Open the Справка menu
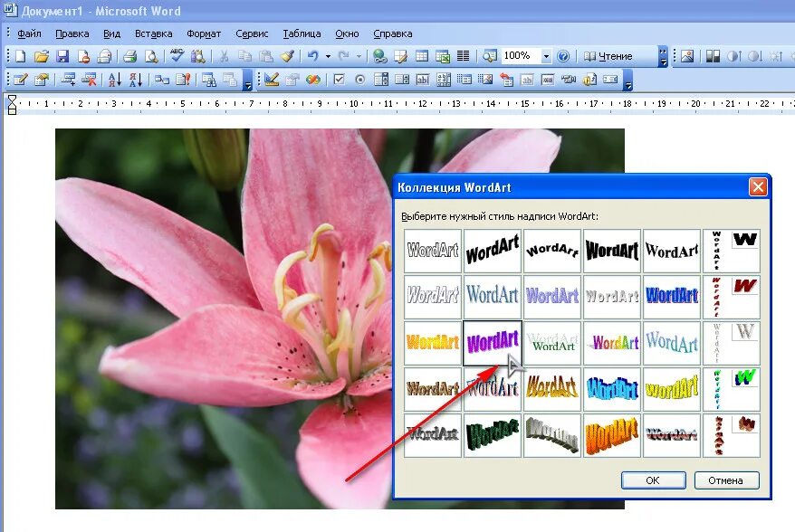795x532 pixels. coord(392,34)
